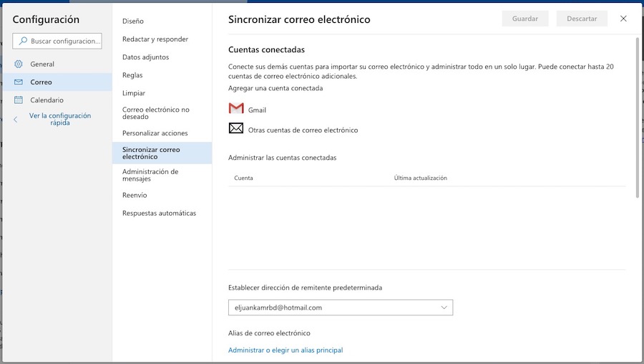
Task: Click the Gmail logo icon
Action: [236, 109]
